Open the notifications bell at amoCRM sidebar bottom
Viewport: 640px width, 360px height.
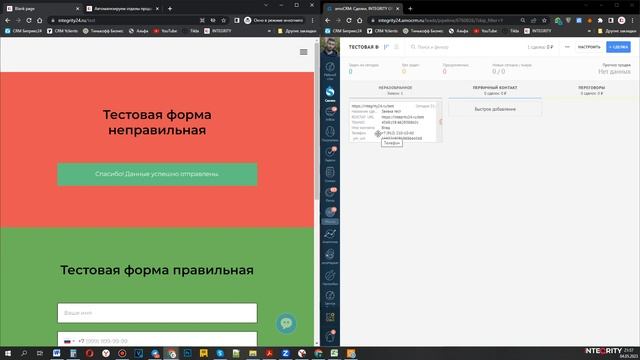330,336
